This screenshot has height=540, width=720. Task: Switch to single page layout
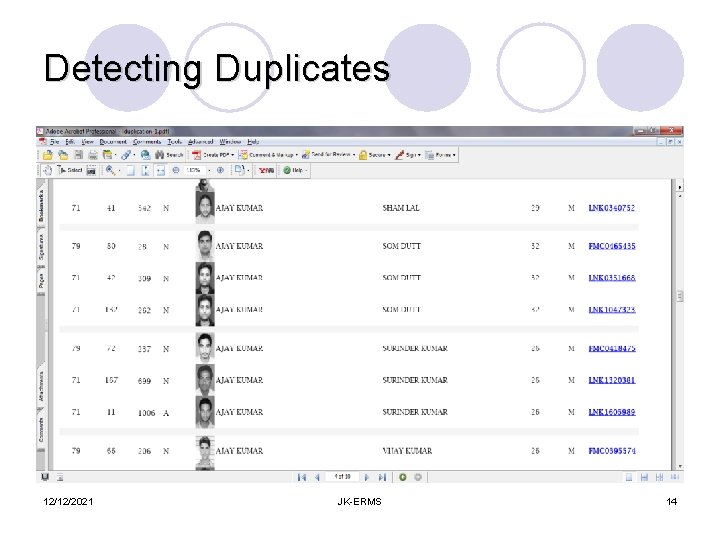(629, 478)
